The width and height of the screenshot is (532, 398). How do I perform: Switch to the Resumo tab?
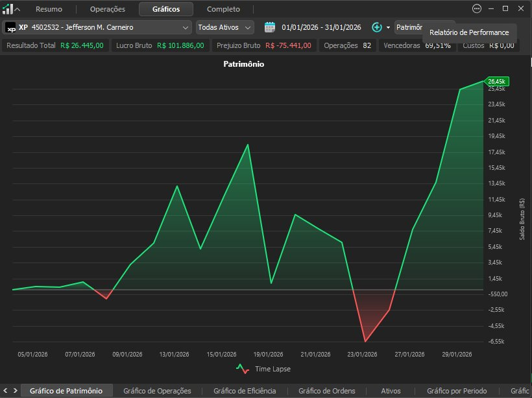click(49, 9)
